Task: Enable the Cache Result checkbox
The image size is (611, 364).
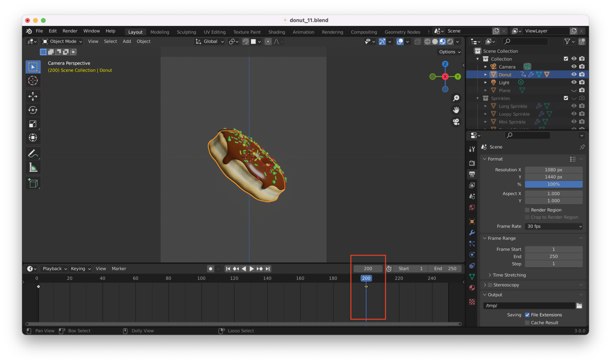Action: 527,323
